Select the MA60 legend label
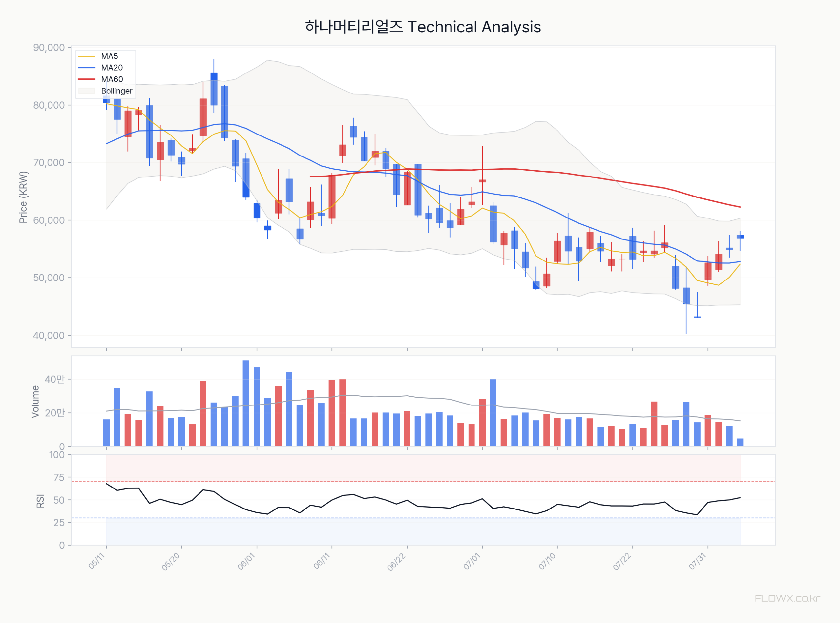The height and width of the screenshot is (623, 840). [x=112, y=79]
